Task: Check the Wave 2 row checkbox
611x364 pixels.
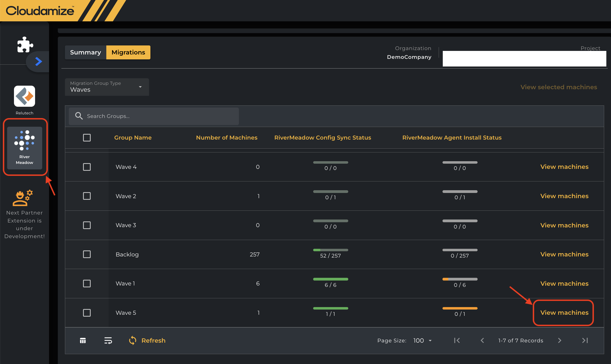Action: click(x=87, y=196)
